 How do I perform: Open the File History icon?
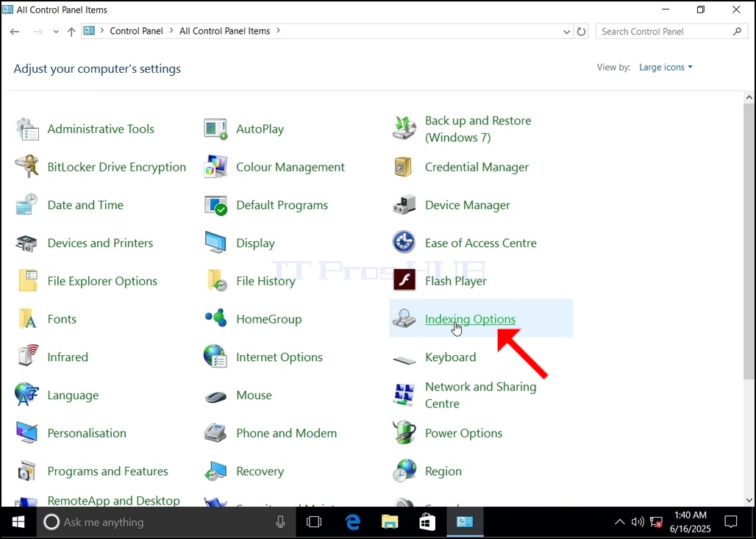[216, 281]
